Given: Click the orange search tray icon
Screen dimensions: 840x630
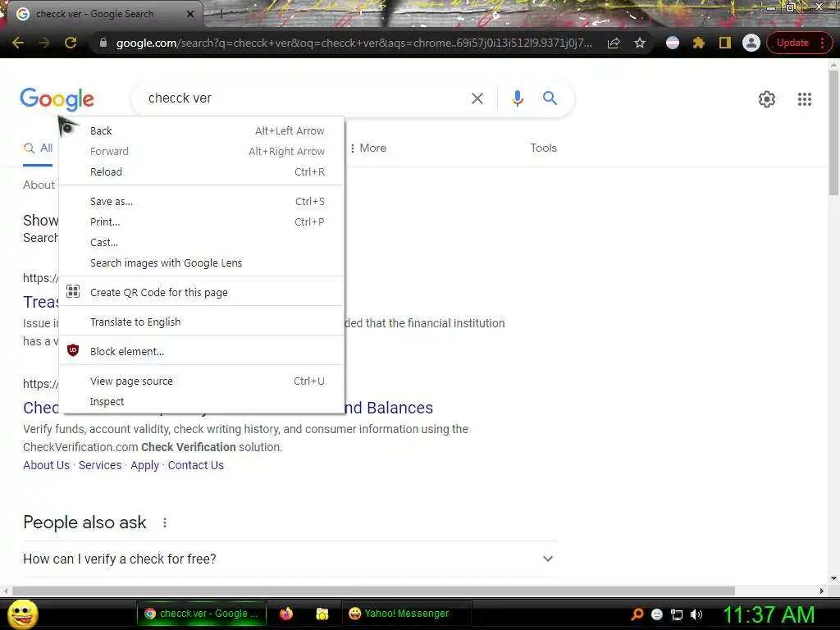Looking at the screenshot, I should click(x=637, y=614).
